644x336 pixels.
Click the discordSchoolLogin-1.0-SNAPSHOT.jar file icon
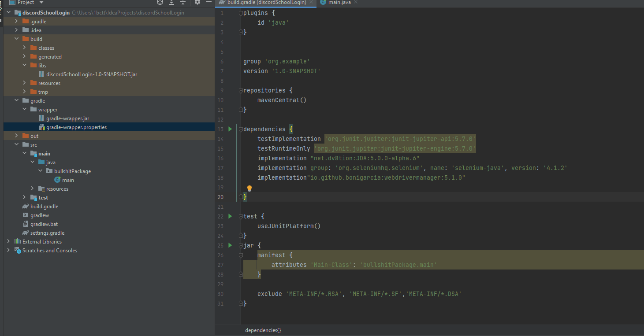(42, 74)
